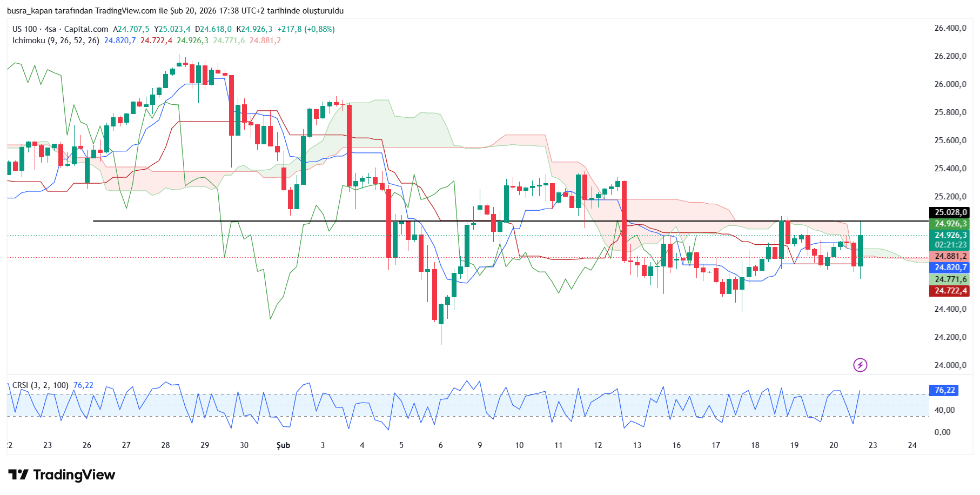Click the TradingView wordmark text in footer
The image size is (980, 495).
tap(74, 475)
